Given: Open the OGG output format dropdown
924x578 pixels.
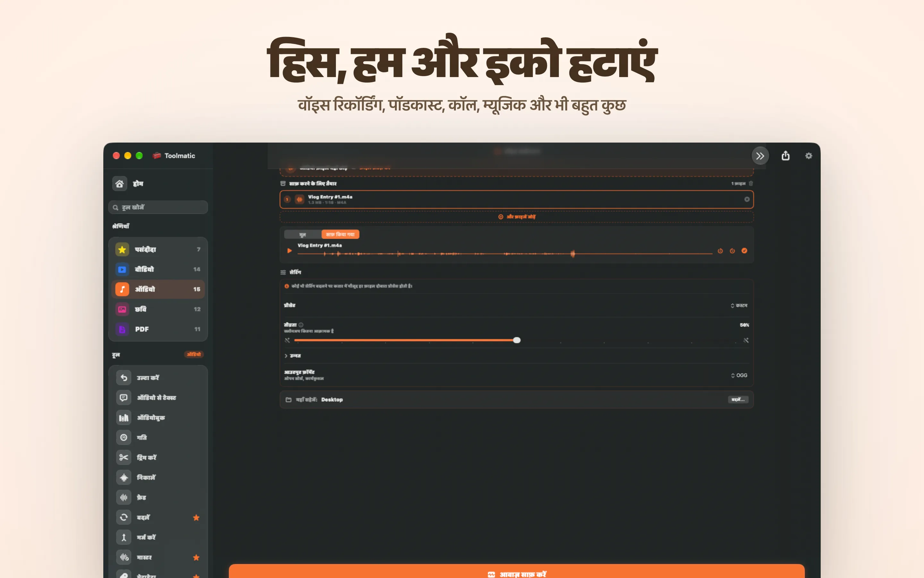Looking at the screenshot, I should tap(739, 375).
